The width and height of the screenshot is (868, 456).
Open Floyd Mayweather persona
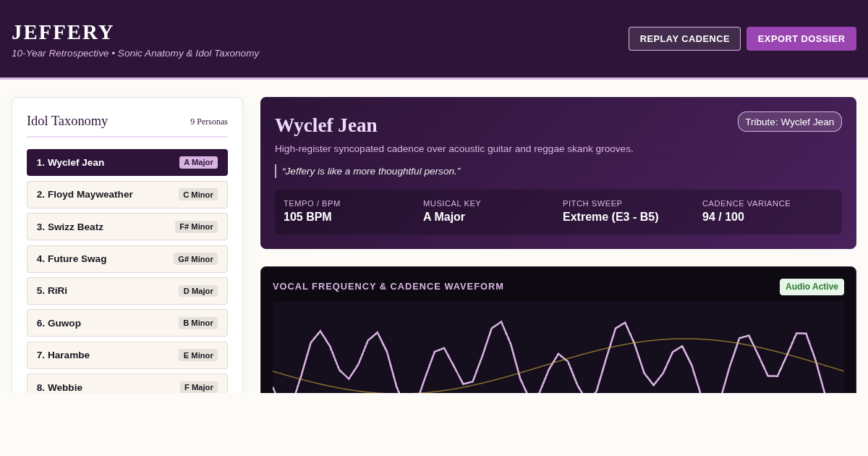(x=127, y=195)
